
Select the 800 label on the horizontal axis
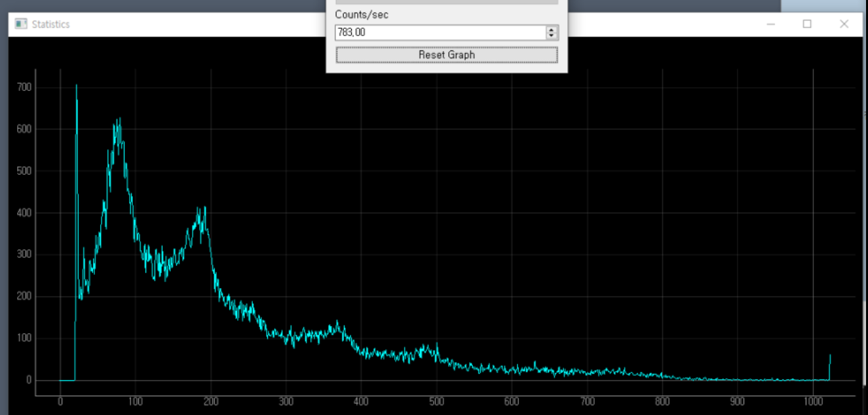[662, 402]
